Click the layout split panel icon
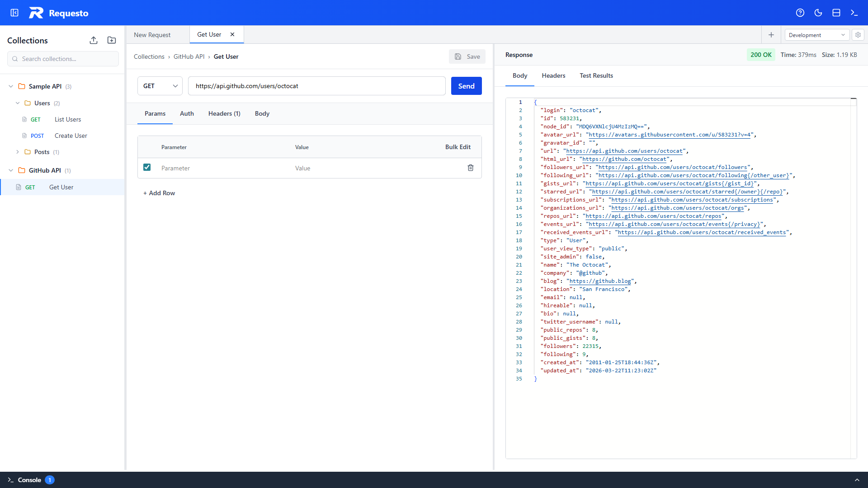868x488 pixels. (836, 13)
